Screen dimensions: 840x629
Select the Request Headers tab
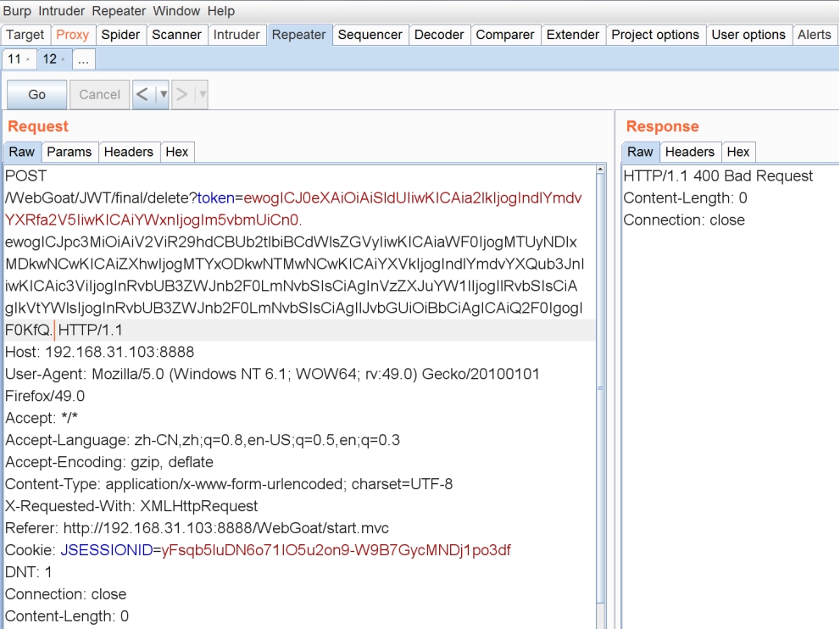129,152
